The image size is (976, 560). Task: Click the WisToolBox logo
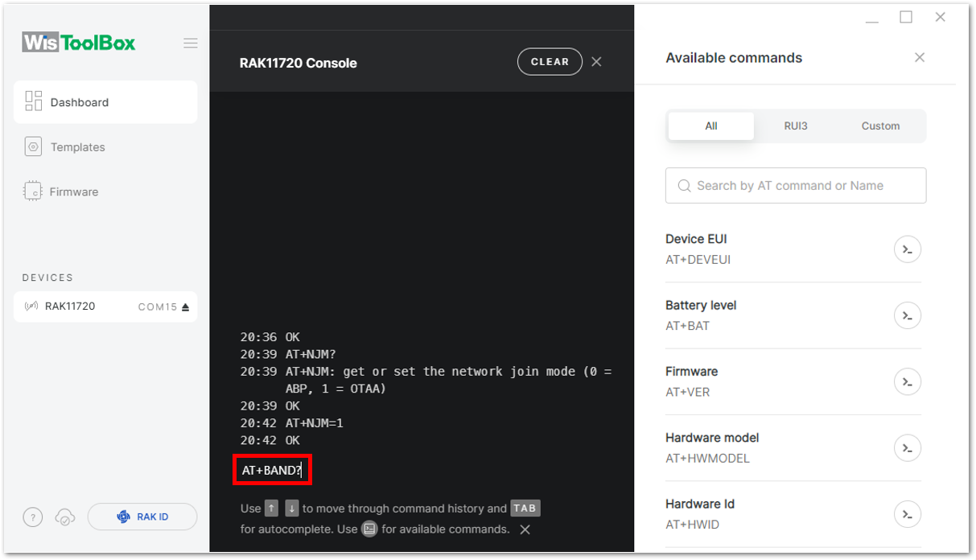point(79,43)
